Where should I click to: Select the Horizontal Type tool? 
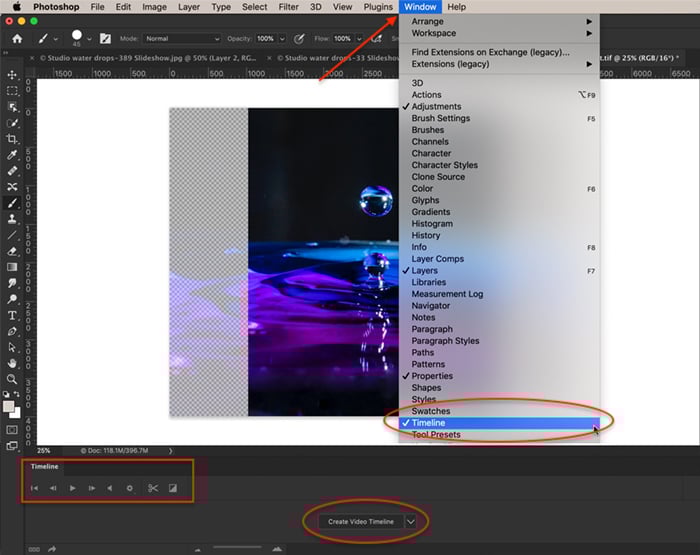[x=12, y=315]
